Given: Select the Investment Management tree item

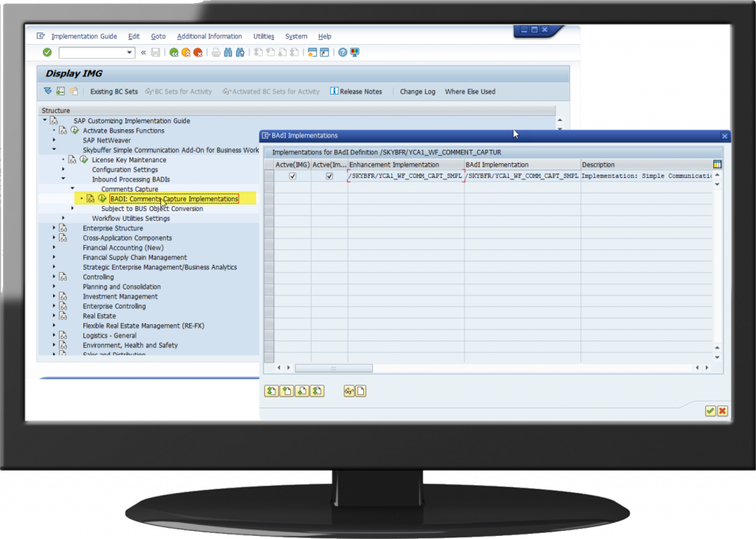Looking at the screenshot, I should pyautogui.click(x=120, y=297).
